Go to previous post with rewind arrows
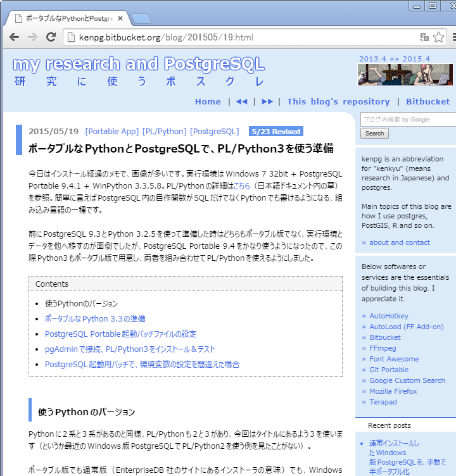This screenshot has height=476, width=456. [x=241, y=102]
